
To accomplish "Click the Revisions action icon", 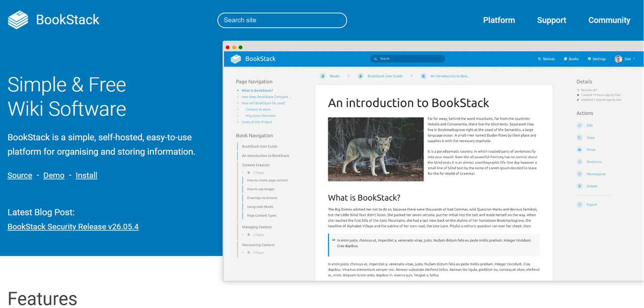I will pyautogui.click(x=580, y=162).
